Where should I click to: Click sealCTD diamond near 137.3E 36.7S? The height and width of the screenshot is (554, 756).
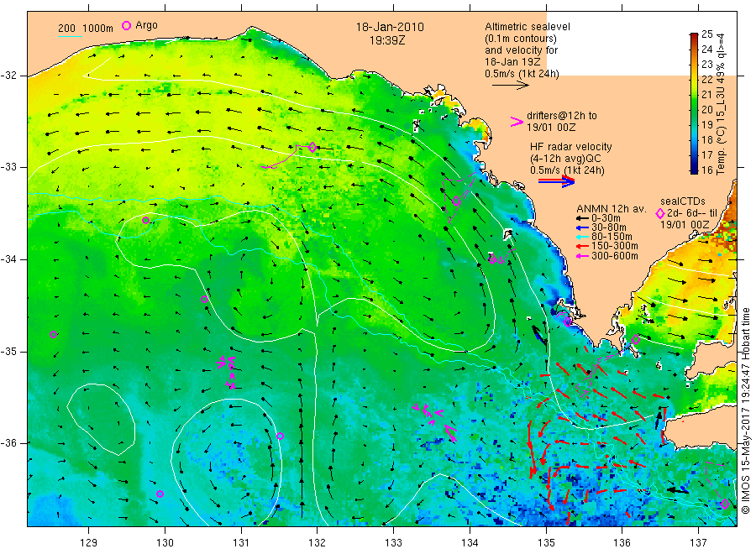[725, 504]
